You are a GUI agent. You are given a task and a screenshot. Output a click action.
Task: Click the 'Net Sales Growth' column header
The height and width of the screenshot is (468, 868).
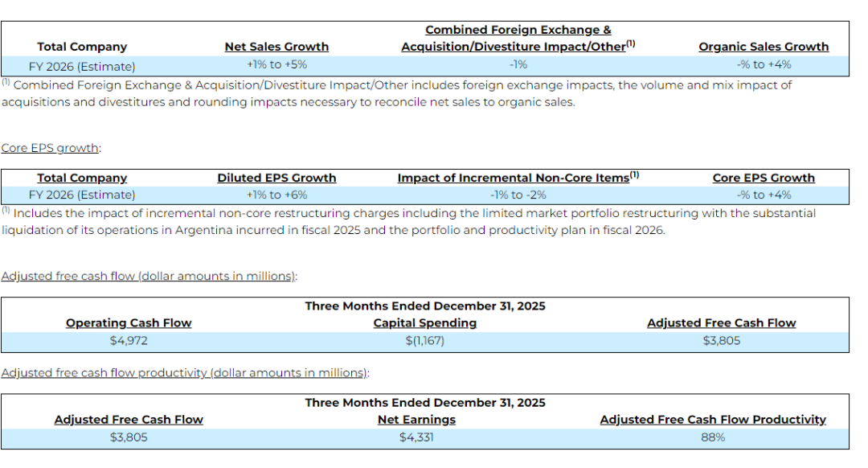click(x=276, y=47)
